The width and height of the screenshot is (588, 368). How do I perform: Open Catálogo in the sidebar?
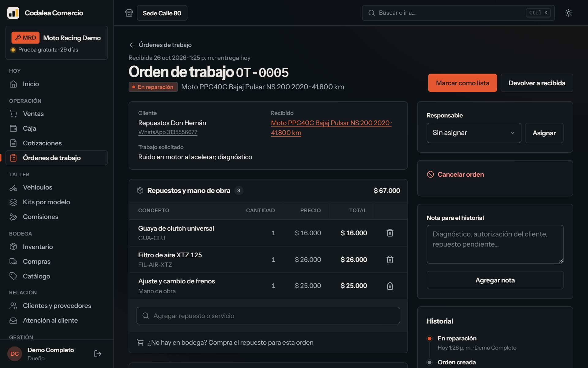(x=57, y=276)
